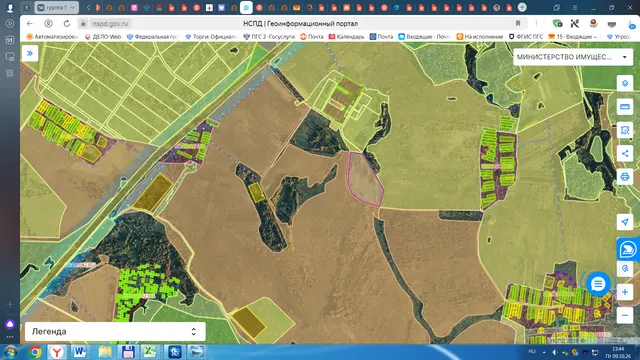Open a new browser tab
640x360 pixels.
tap(522, 7)
